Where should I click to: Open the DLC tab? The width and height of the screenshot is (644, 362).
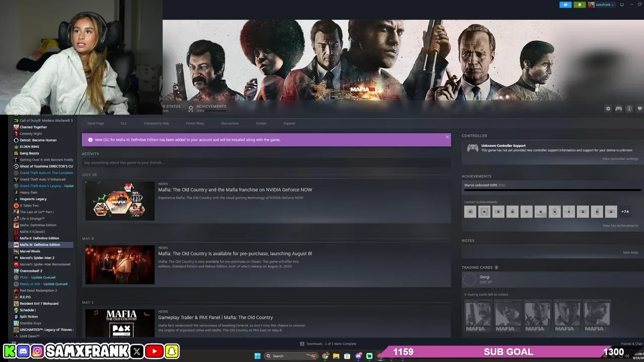(124, 123)
